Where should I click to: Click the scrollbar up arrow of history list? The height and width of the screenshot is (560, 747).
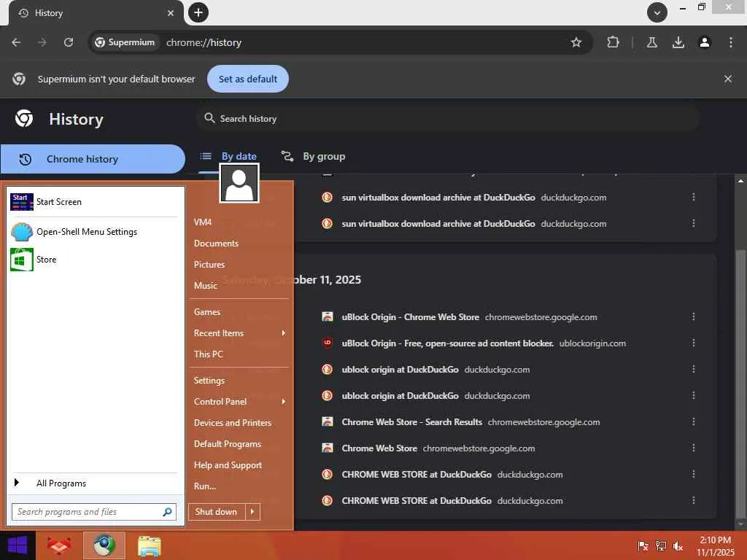pyautogui.click(x=740, y=181)
